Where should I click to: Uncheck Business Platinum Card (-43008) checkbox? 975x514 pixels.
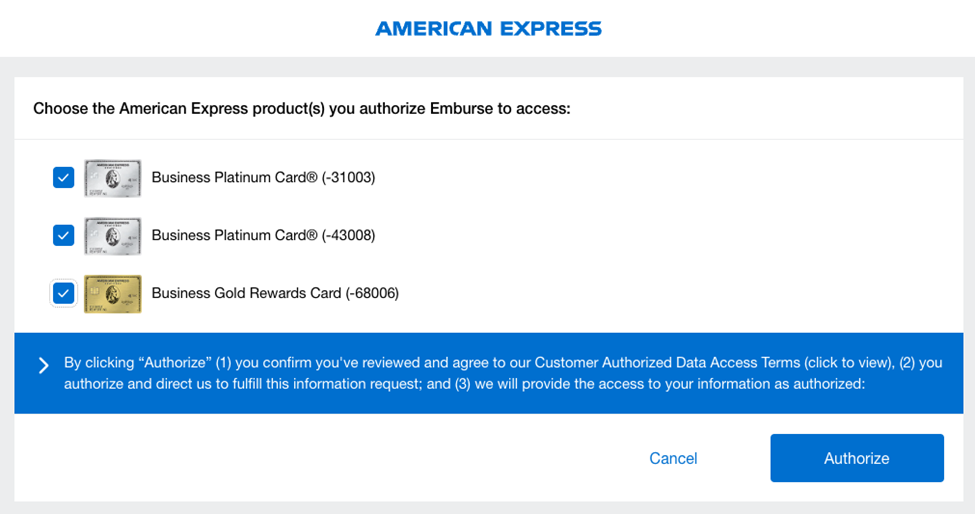pyautogui.click(x=64, y=236)
